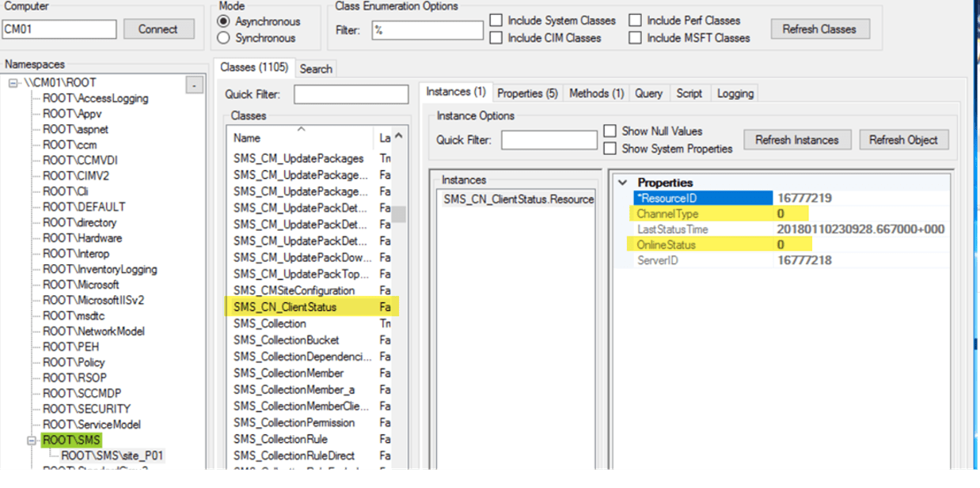Collapse the Properties grid section
This screenshot has width=980, height=488.
coord(623,183)
